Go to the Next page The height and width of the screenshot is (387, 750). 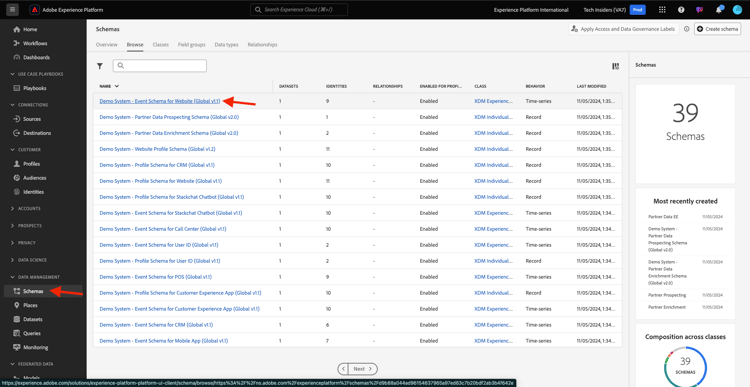point(358,369)
